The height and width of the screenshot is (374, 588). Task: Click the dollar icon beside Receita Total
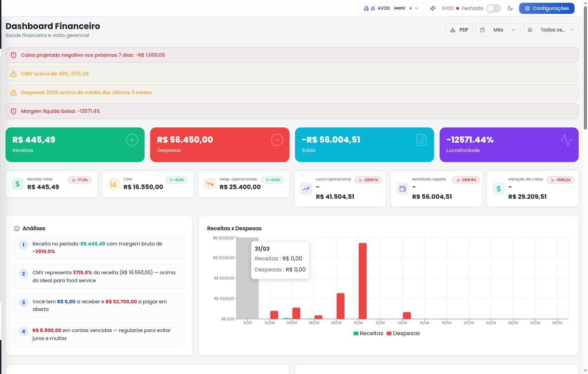tap(18, 184)
